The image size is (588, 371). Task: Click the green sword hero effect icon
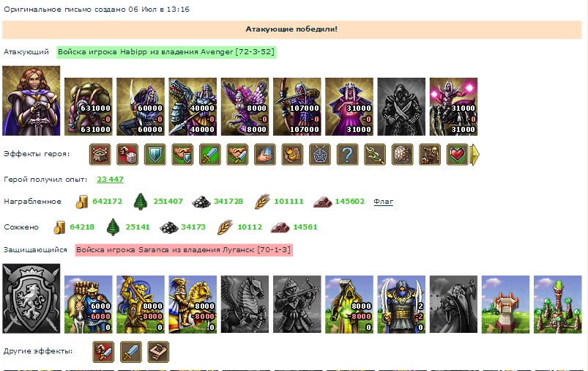point(210,155)
